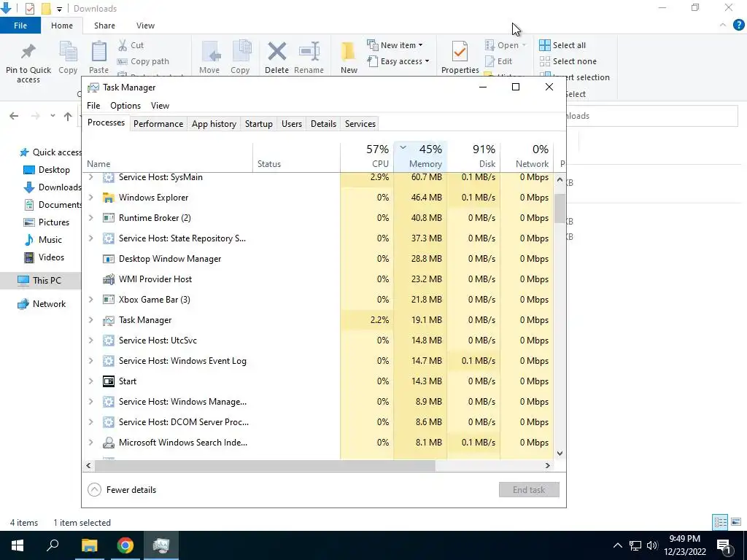
Task: Sort processes by the Network column header
Action: click(x=527, y=156)
